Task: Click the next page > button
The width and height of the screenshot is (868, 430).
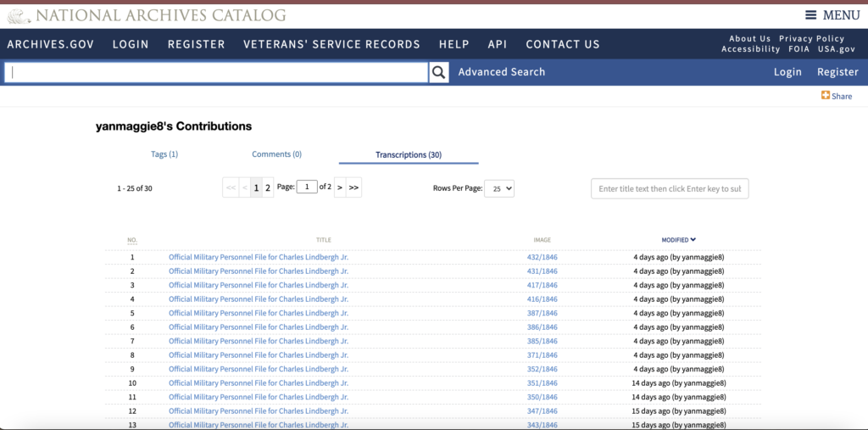Action: pyautogui.click(x=340, y=187)
